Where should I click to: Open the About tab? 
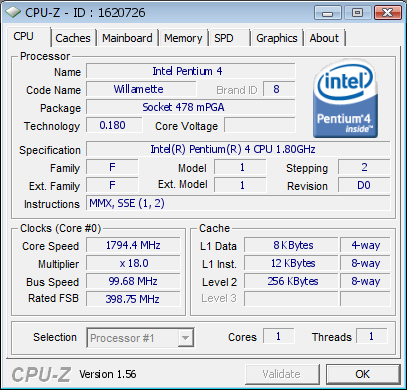coord(324,38)
